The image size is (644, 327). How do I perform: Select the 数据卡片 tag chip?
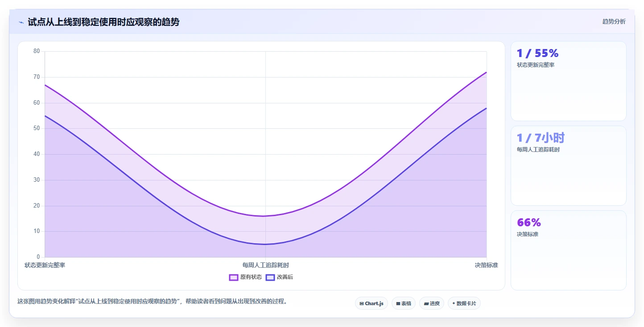[464, 303]
